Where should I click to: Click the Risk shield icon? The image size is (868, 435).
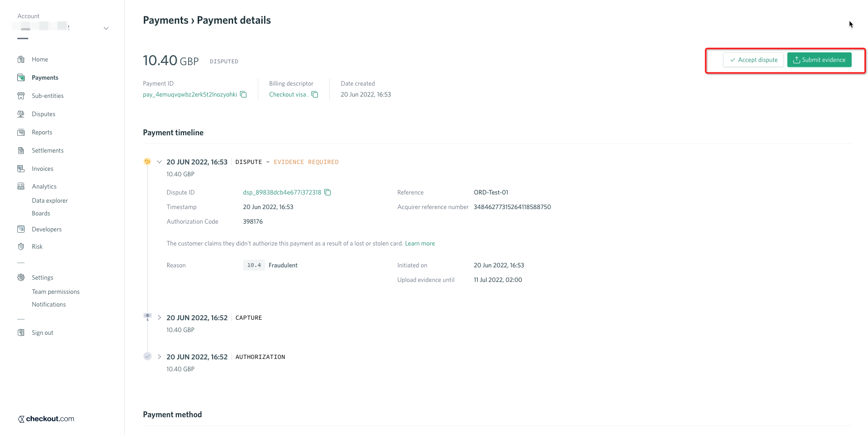pyautogui.click(x=21, y=246)
